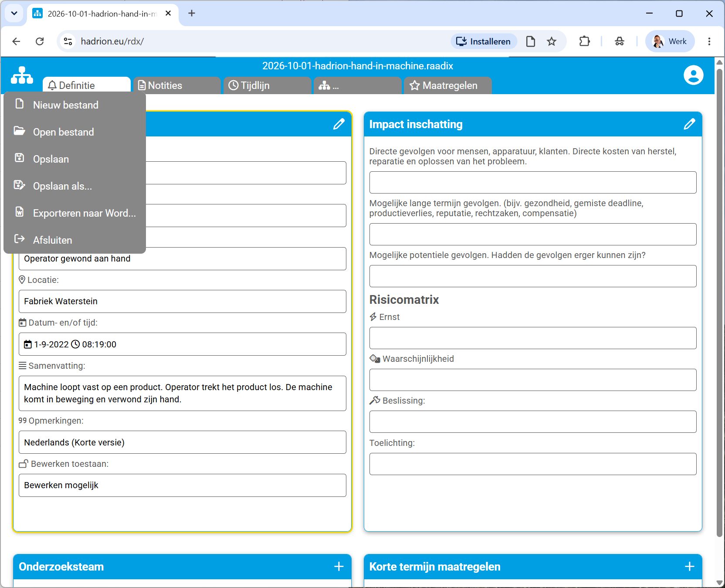Open the tree diagram '...' tab

coord(357,85)
